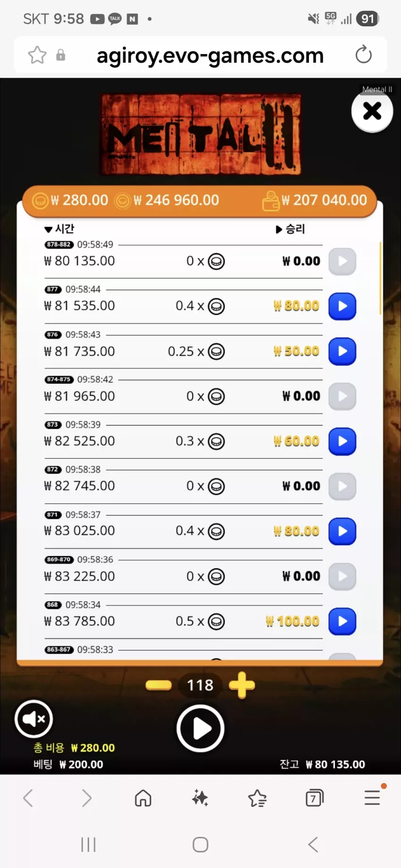Replay round 868 won ₩100.00
This screenshot has height=868, width=401.
pyautogui.click(x=342, y=622)
